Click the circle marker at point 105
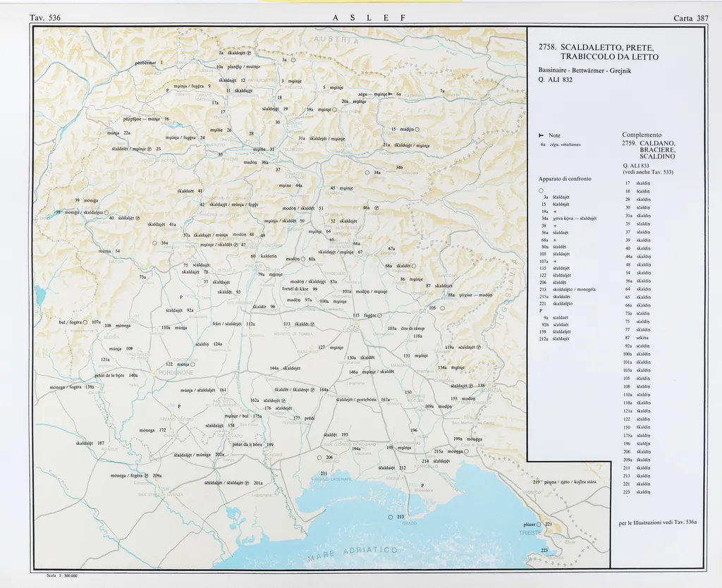The height and width of the screenshot is (588, 722). [x=442, y=308]
